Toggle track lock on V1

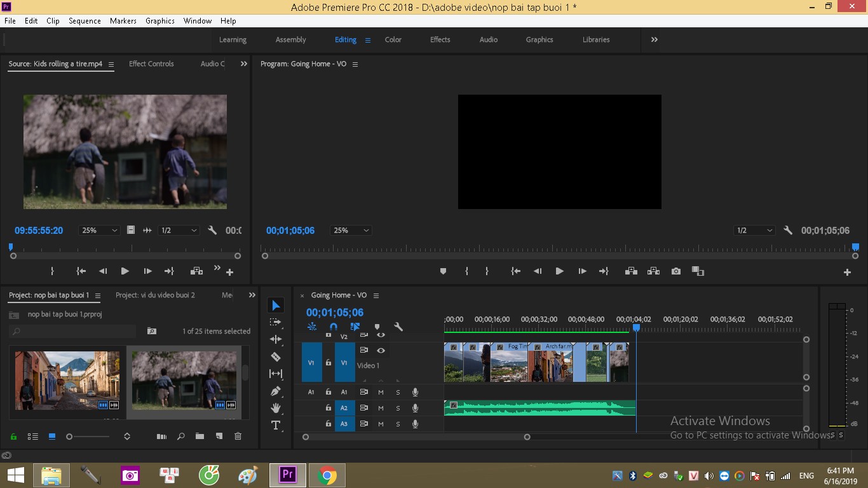[x=328, y=363]
